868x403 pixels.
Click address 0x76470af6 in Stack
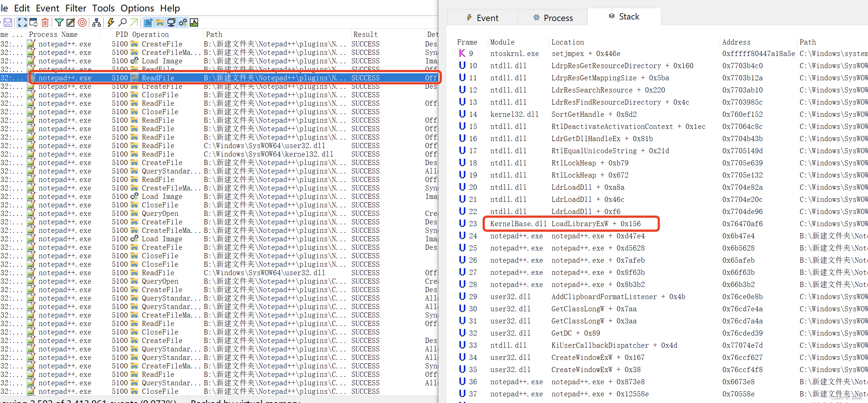tap(742, 224)
